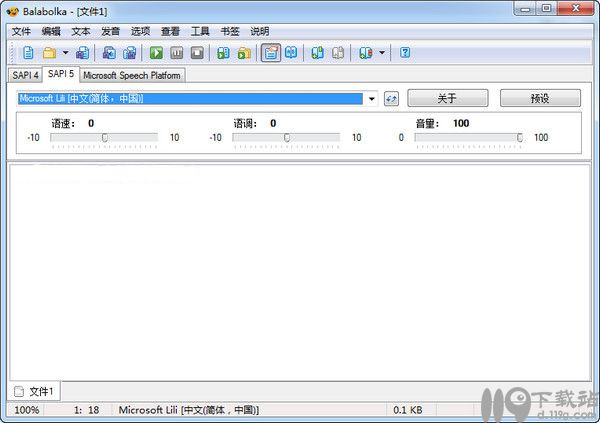Open help with the question mark icon
This screenshot has height=423, width=600.
405,53
